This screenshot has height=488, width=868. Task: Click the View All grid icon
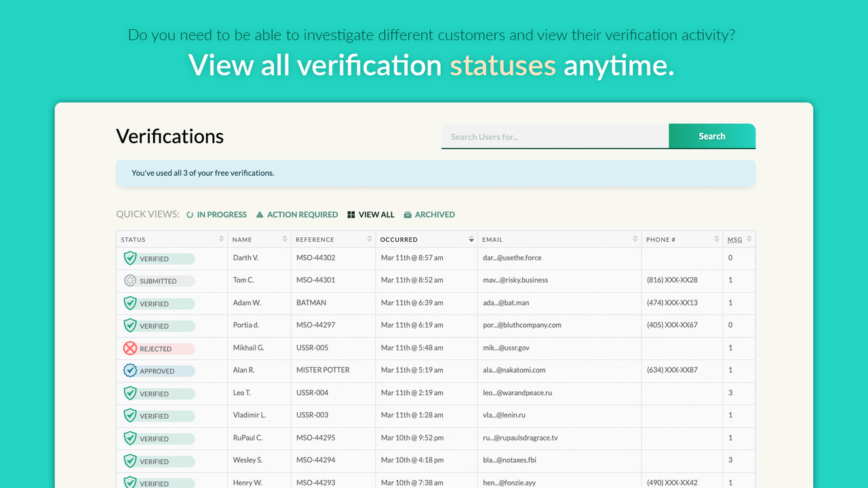click(x=351, y=215)
